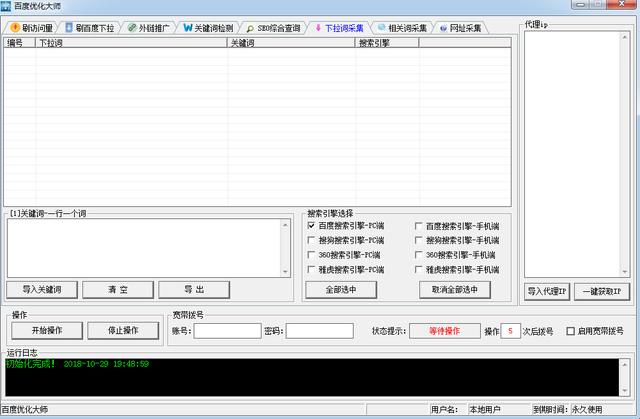Click the 停止操作 button
The image size is (640, 419).
point(123,330)
